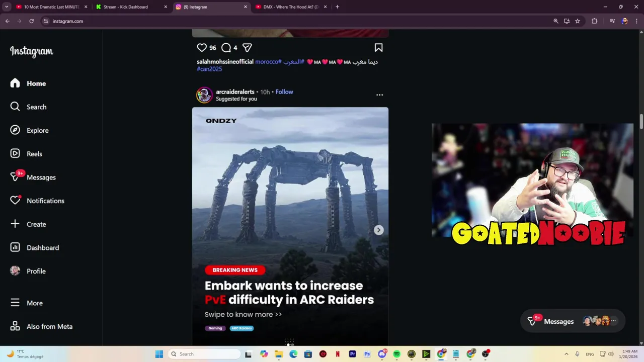The height and width of the screenshot is (362, 644).
Task: Open post options for the arcraideralerts post
Action: coord(379,95)
